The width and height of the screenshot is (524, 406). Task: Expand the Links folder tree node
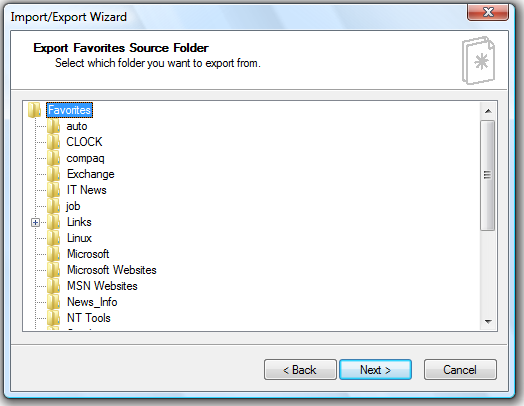[35, 223]
